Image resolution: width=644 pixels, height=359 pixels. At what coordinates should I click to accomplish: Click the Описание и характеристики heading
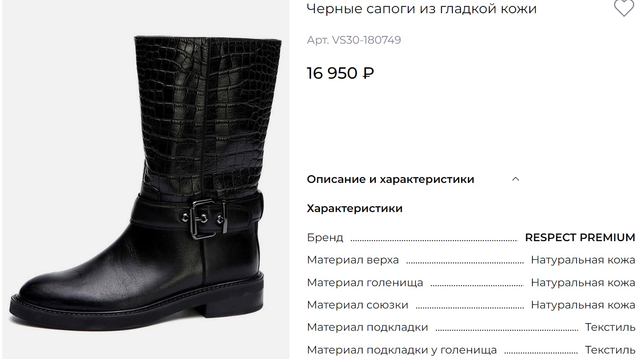pos(390,179)
